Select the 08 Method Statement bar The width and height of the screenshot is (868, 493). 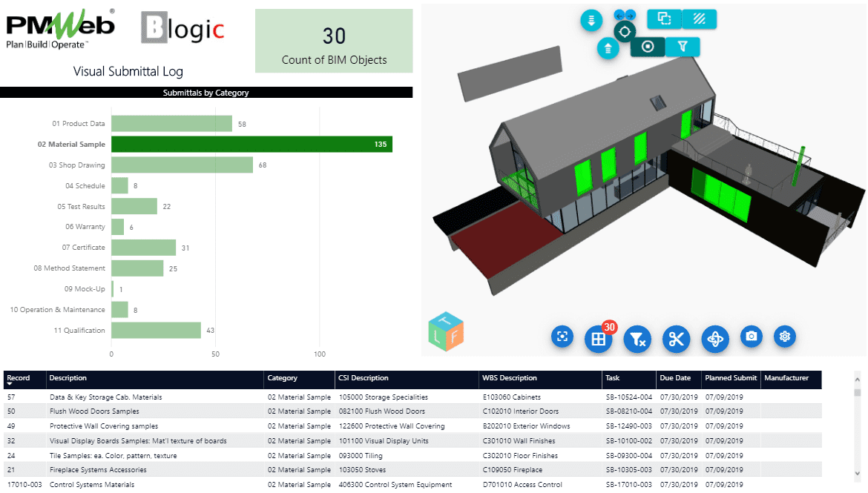pos(137,268)
